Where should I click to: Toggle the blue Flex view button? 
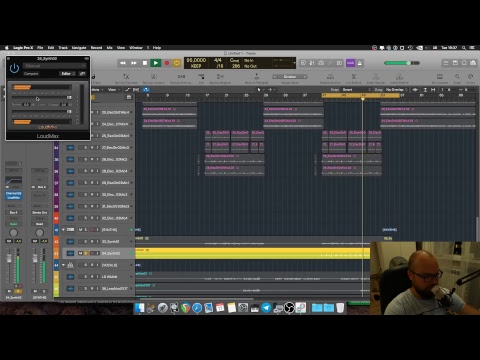(146, 90)
